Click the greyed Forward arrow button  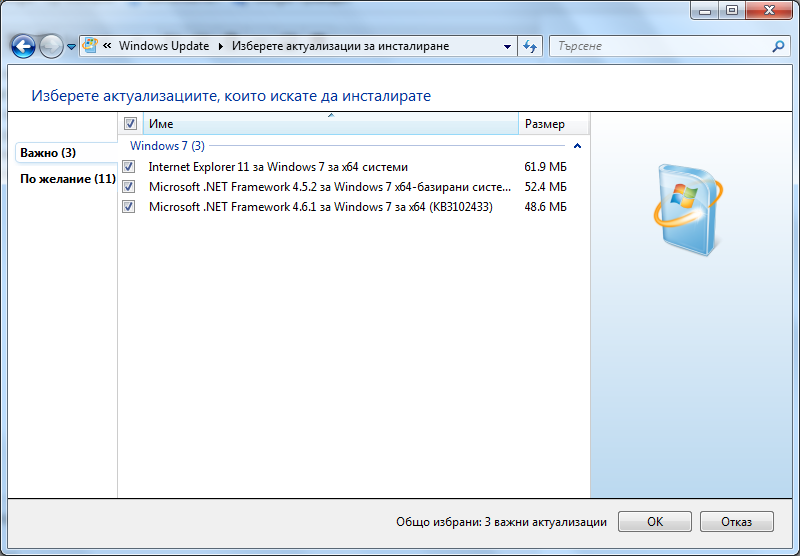coord(51,46)
